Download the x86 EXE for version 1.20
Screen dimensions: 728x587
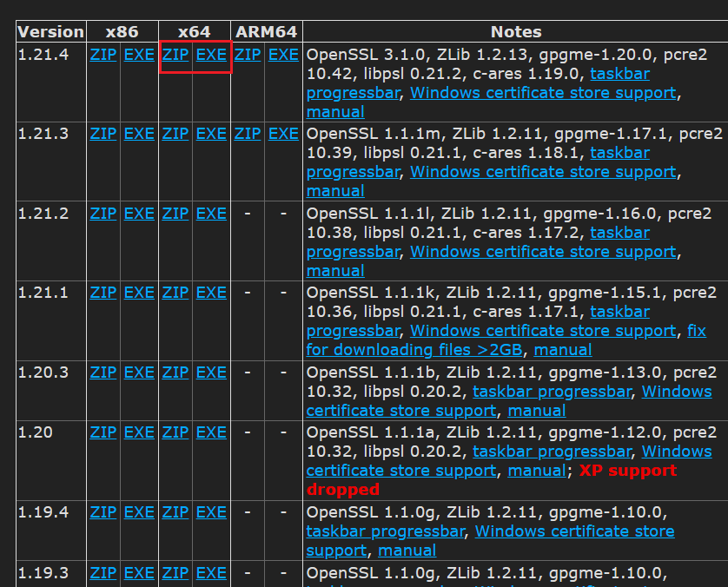[139, 432]
